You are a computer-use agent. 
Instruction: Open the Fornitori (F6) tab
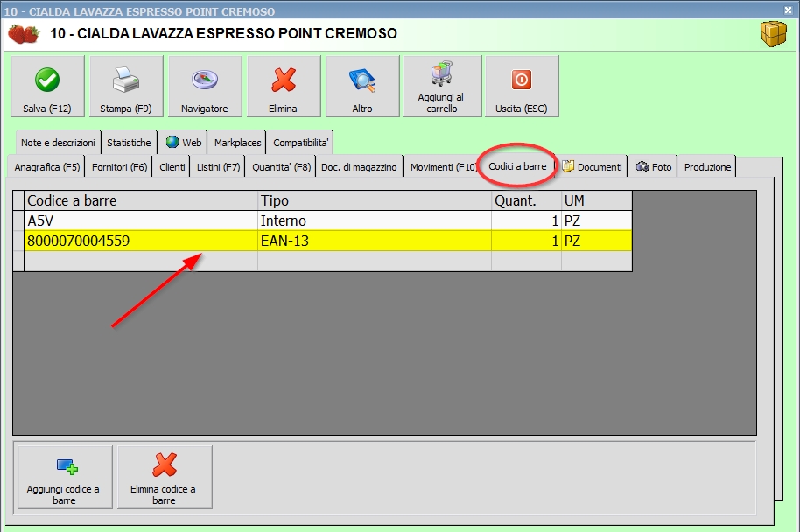click(x=119, y=167)
